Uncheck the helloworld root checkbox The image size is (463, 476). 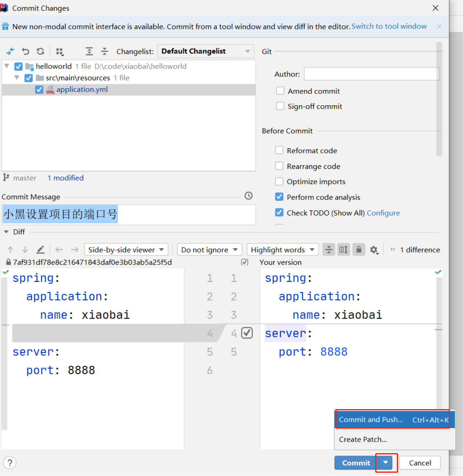18,66
